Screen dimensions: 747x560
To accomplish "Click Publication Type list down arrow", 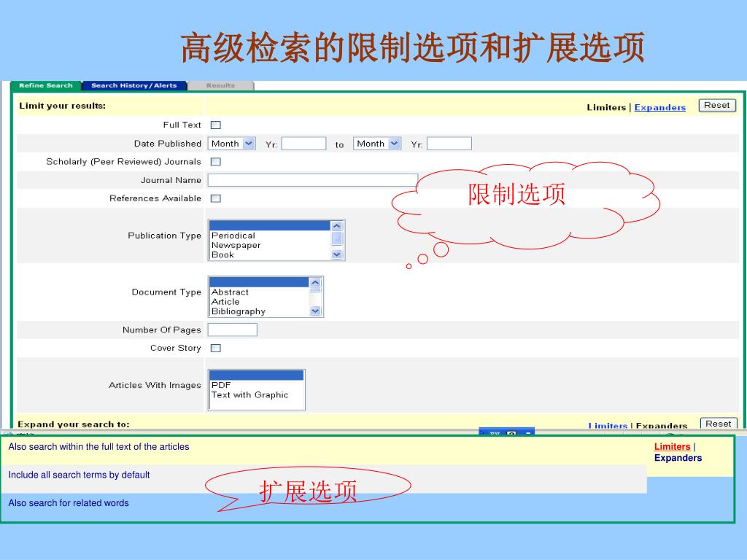I will point(337,254).
